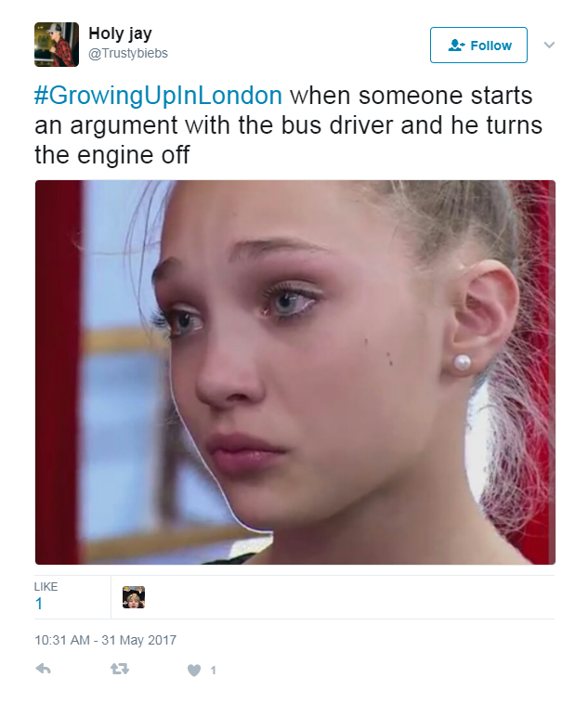This screenshot has width=588, height=704.
Task: Enlarge the tweet's attached photo
Action: point(295,372)
